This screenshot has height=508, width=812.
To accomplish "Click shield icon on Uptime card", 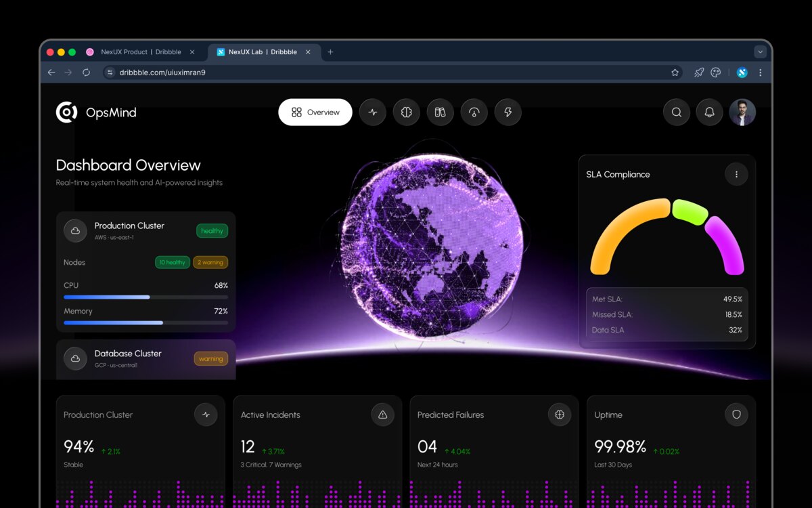I will tap(737, 415).
